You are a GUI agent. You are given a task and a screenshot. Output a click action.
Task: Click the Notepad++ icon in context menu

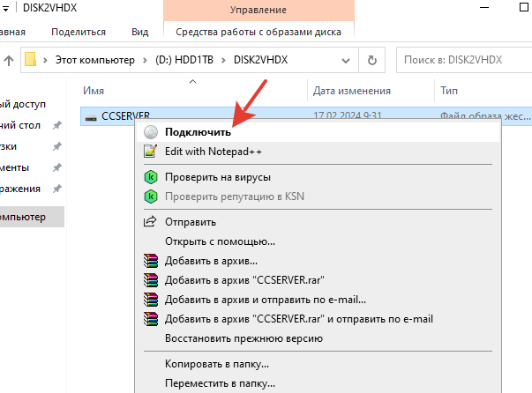click(150, 151)
